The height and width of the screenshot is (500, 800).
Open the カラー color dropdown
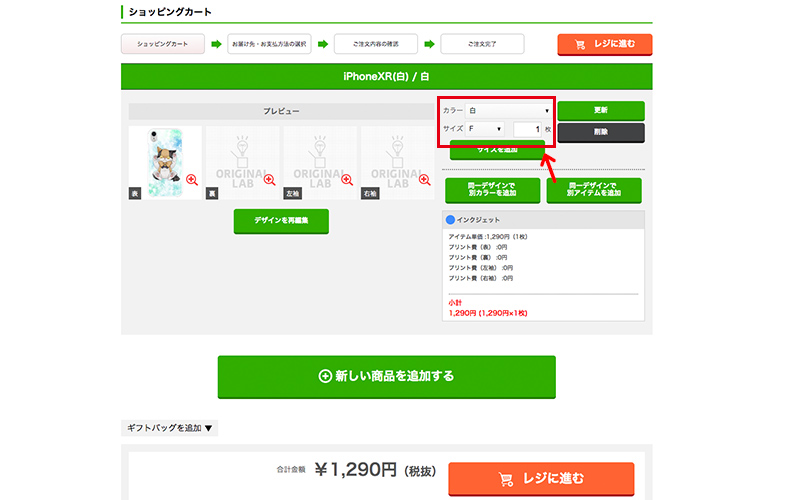[509, 111]
